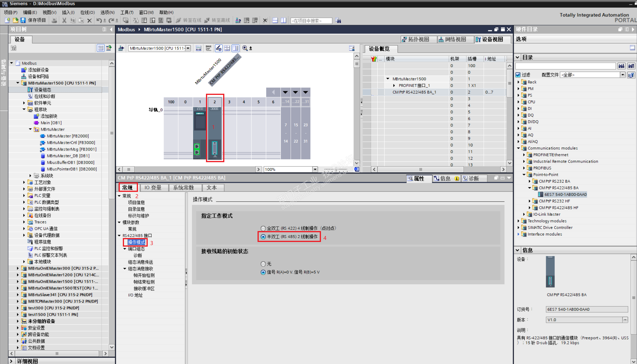Viewport: 637px width, 364px height.
Task: Expand the CM PtP RS232 HF catalog folder
Action: click(x=529, y=201)
